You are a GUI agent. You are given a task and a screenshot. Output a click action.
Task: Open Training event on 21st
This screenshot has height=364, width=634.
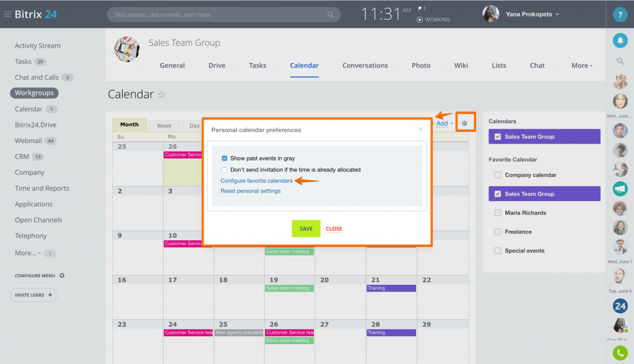click(391, 288)
